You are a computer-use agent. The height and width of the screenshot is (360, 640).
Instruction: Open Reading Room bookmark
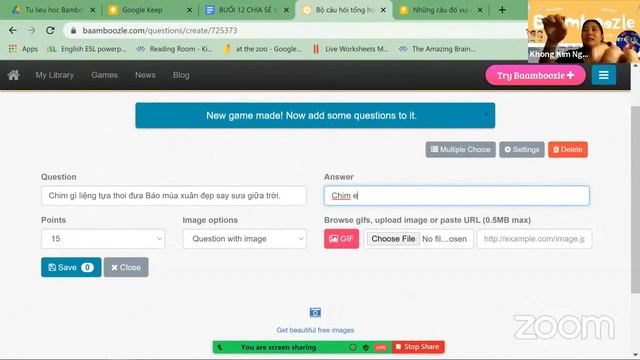pyautogui.click(x=175, y=49)
